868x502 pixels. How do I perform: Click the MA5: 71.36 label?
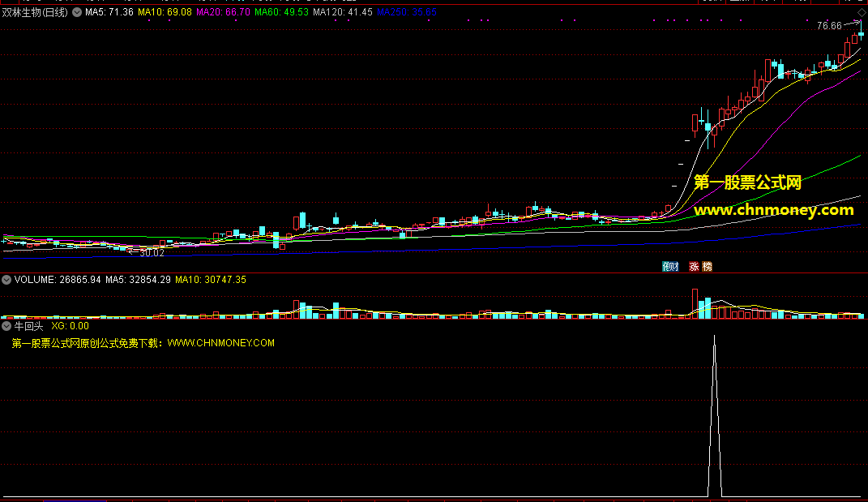click(x=109, y=12)
